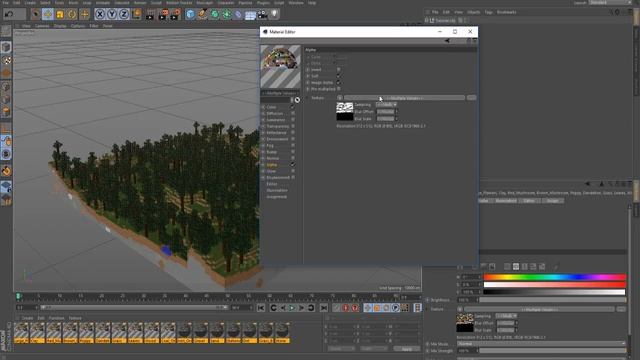Toggle the Z axis lock
The image size is (640, 360).
(124, 15)
